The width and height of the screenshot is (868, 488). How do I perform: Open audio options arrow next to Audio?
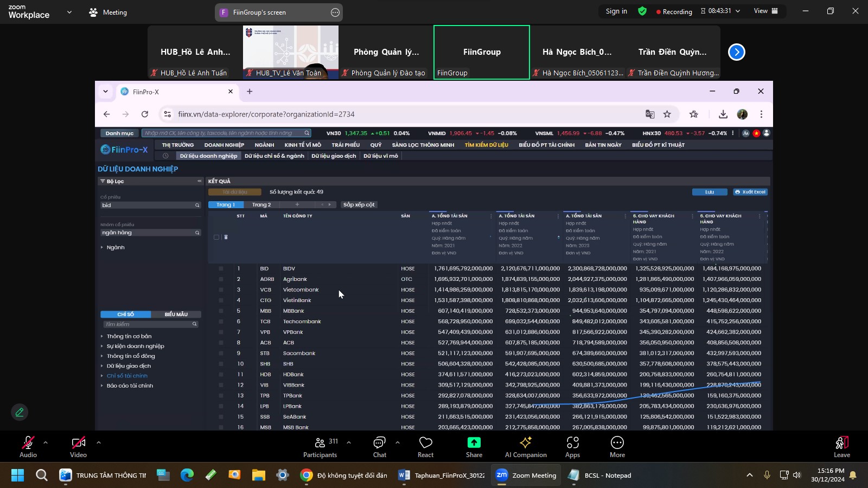pyautogui.click(x=46, y=442)
